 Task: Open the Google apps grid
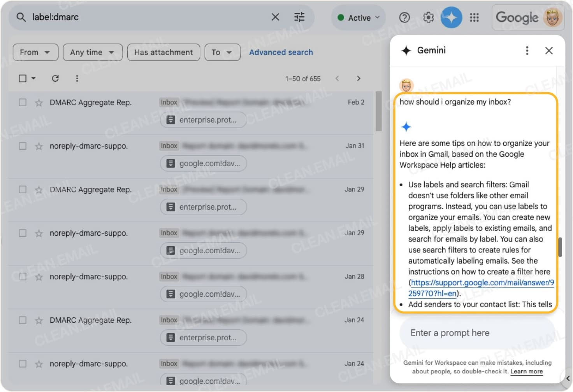[474, 17]
